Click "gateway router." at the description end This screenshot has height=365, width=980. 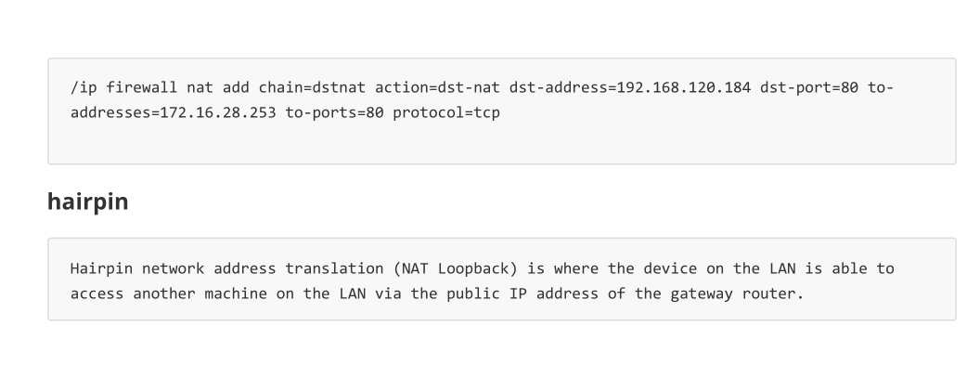coord(737,293)
